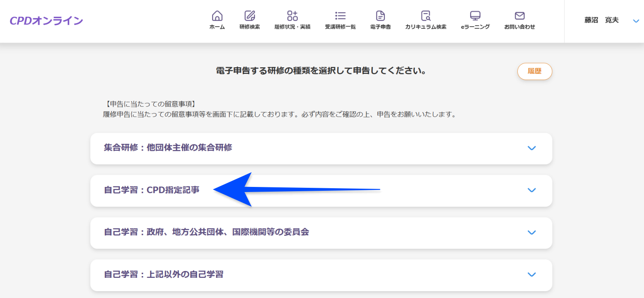This screenshot has height=298, width=644.
Task: Expand chevron for 政府、地方公共団体、国際機関等の委員会
Action: click(532, 232)
